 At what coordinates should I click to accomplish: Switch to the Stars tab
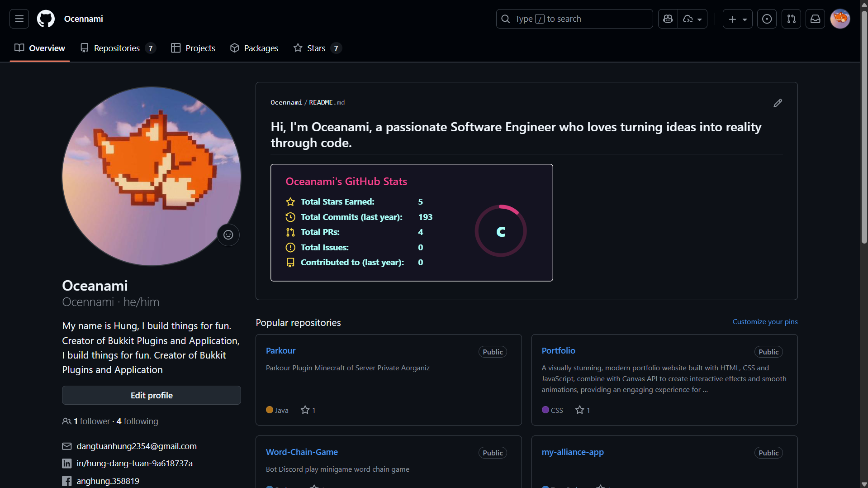point(317,48)
